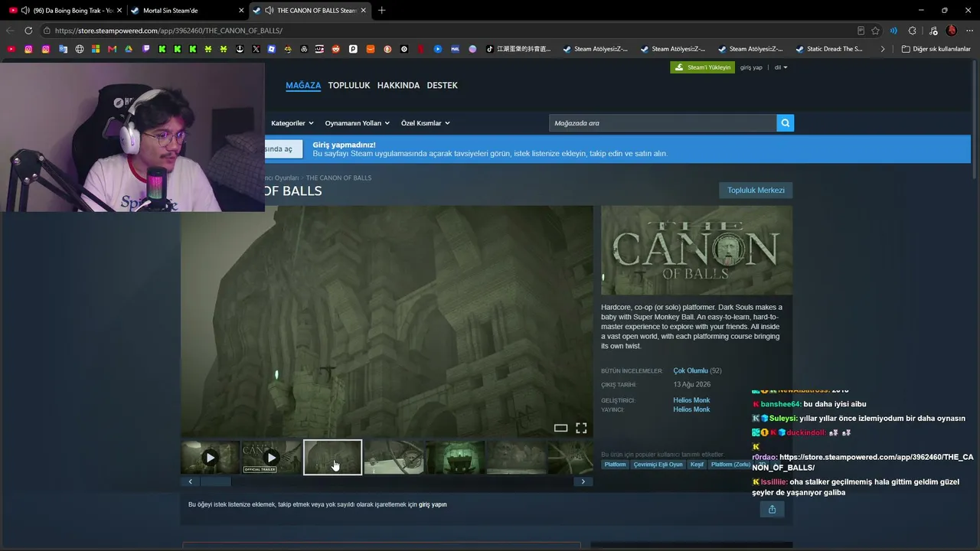Click the 'giriş yap' link in header

751,67
